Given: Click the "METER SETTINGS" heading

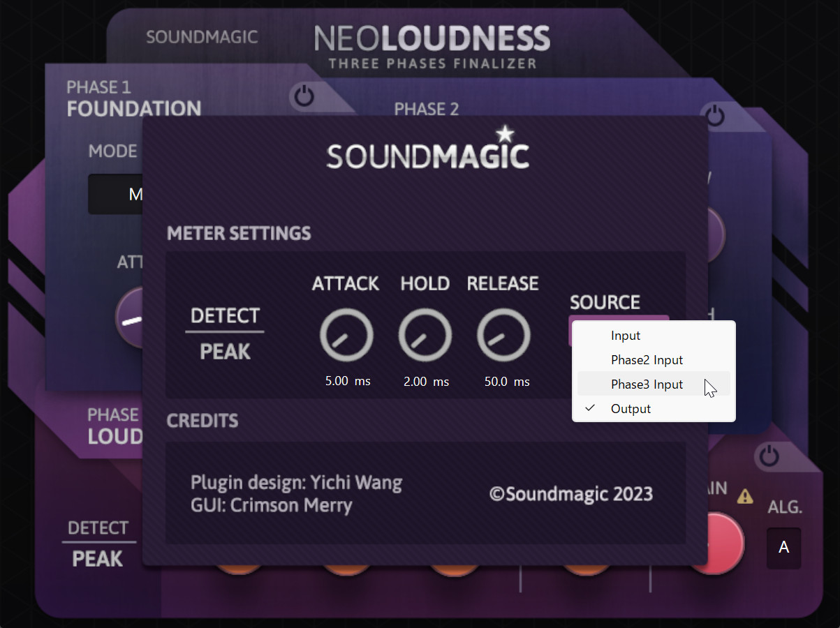Looking at the screenshot, I should pos(239,233).
